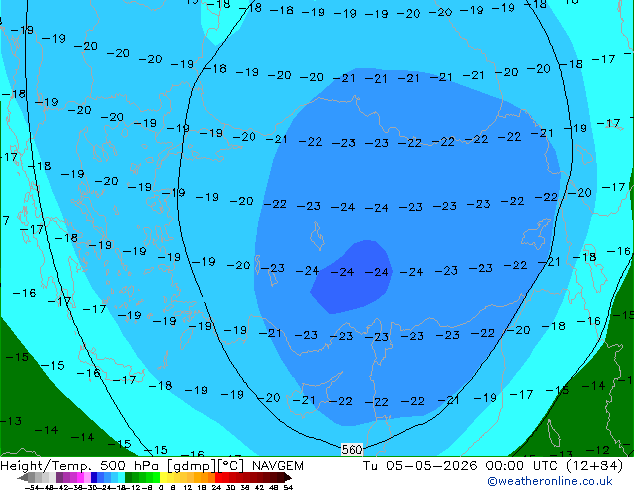Click the 'Height/Temp. 500 hPa' title text
Image resolution: width=634 pixels, height=490 pixels.
(x=80, y=466)
